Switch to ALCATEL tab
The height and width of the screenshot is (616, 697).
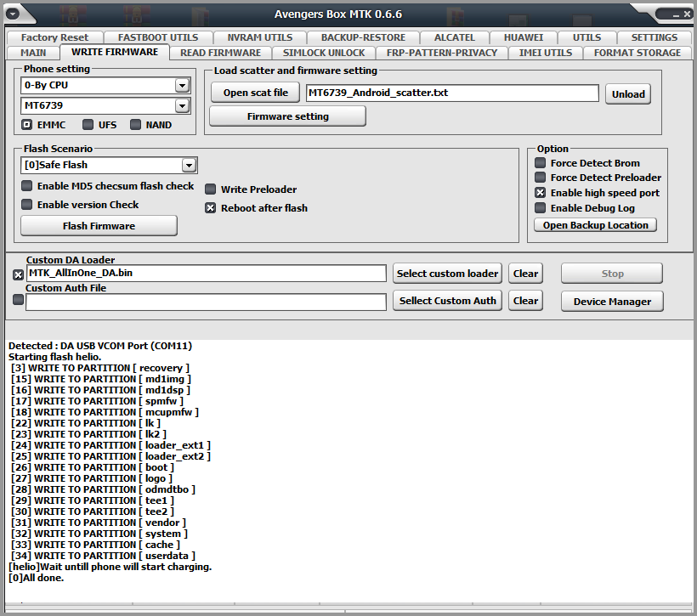coord(455,37)
